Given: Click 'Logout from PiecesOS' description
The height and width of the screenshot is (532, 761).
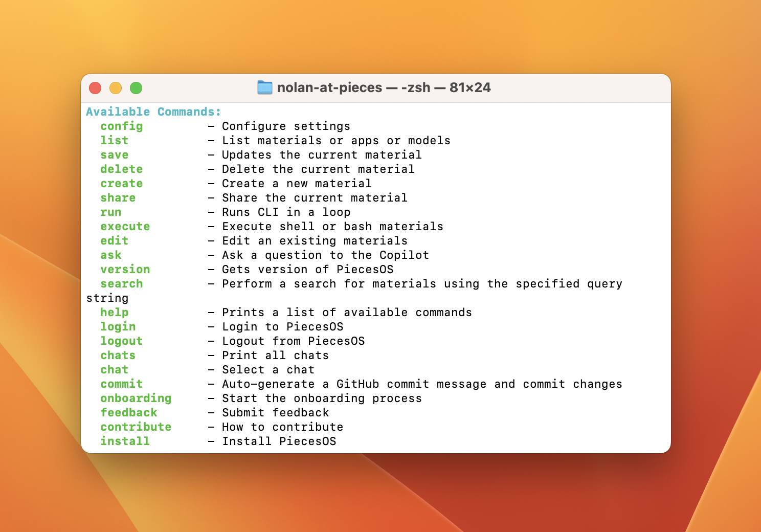Looking at the screenshot, I should (x=294, y=341).
